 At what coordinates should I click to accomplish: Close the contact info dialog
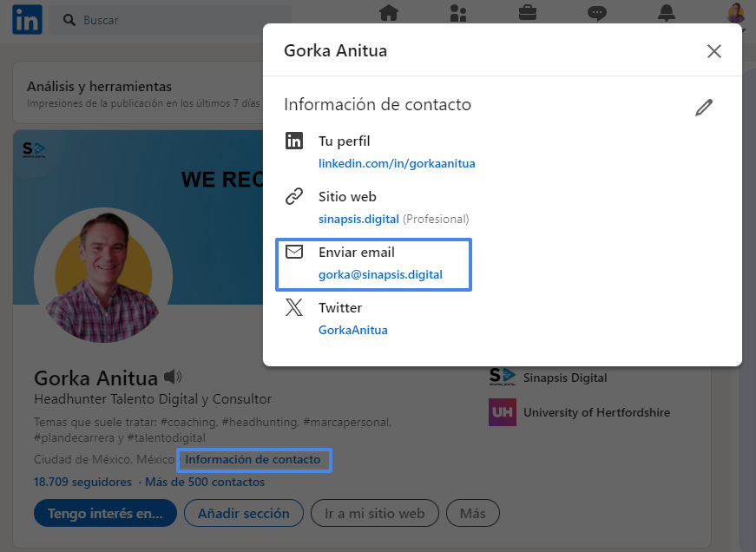(x=714, y=51)
